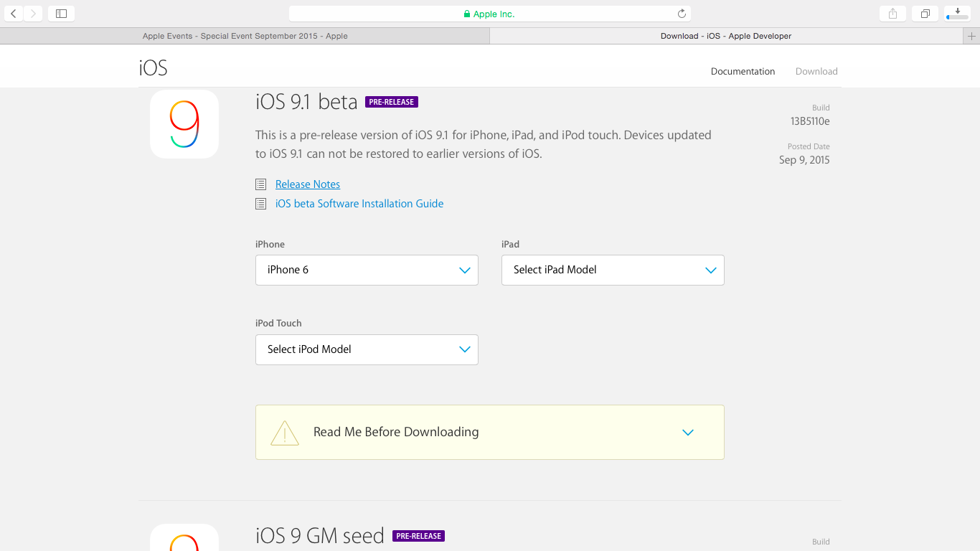
Task: Click the forward navigation arrow
Action: [x=34, y=14]
